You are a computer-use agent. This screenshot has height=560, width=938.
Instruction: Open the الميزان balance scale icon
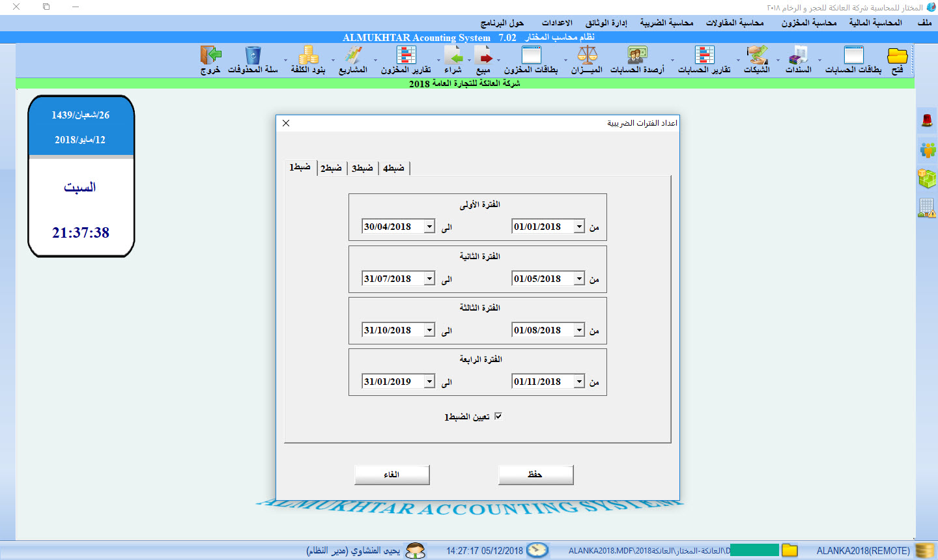(587, 55)
